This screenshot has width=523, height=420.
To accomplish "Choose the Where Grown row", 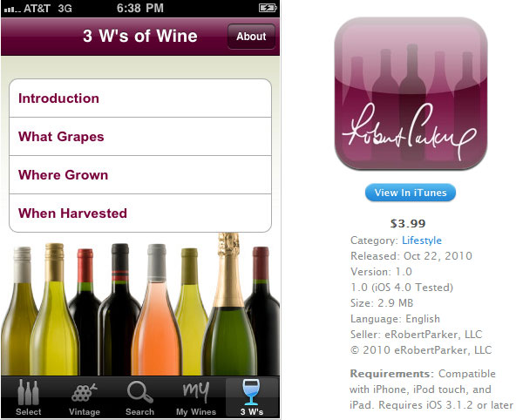I will click(140, 175).
